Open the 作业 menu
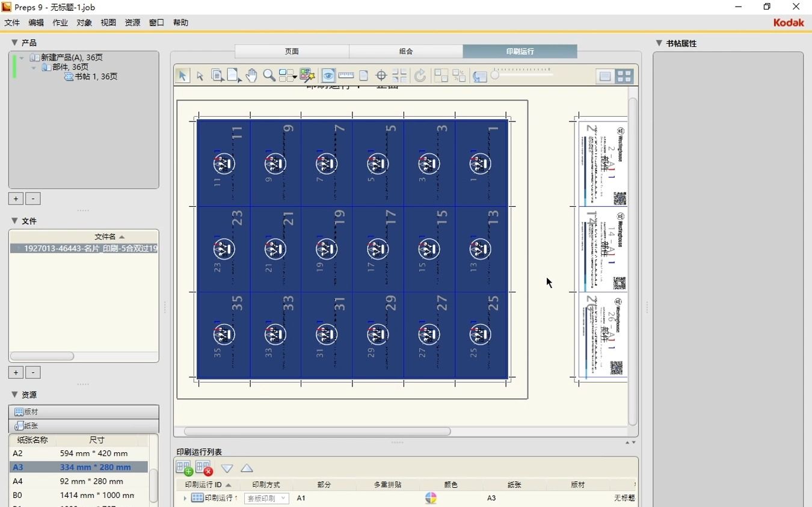This screenshot has height=507, width=812. (60, 22)
